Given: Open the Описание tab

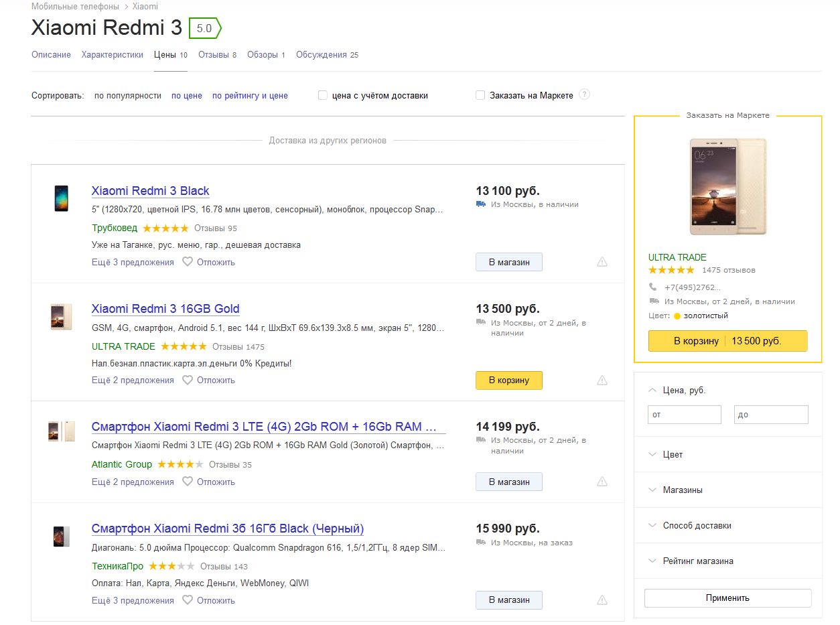Looking at the screenshot, I should [x=51, y=55].
